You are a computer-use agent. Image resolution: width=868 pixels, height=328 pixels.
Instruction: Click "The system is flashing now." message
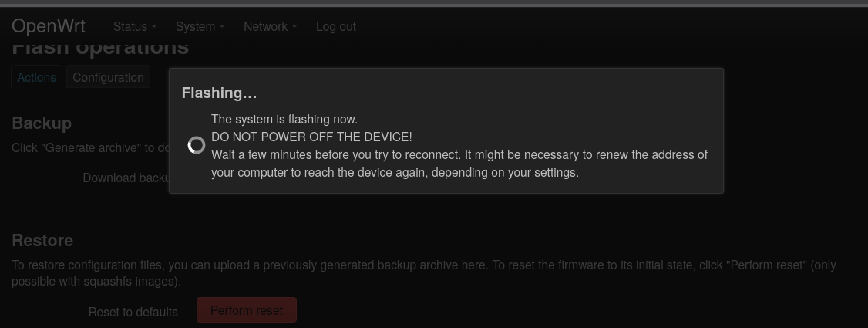[x=284, y=119]
